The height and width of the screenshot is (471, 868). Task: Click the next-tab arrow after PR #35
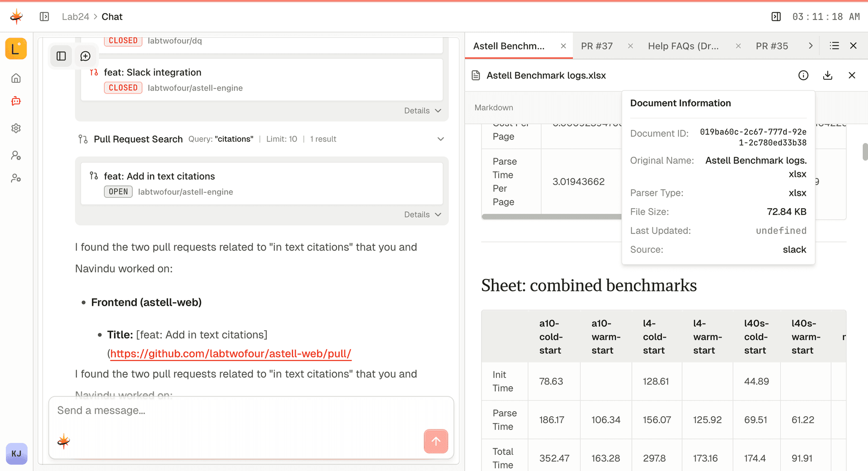click(x=811, y=46)
